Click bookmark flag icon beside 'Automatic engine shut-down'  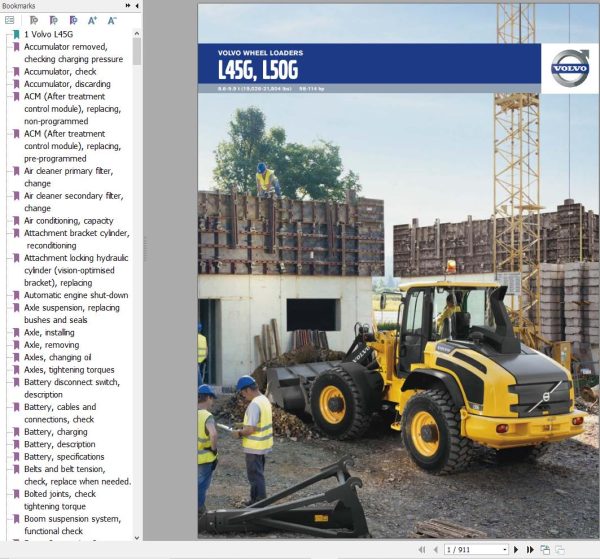[16, 295]
